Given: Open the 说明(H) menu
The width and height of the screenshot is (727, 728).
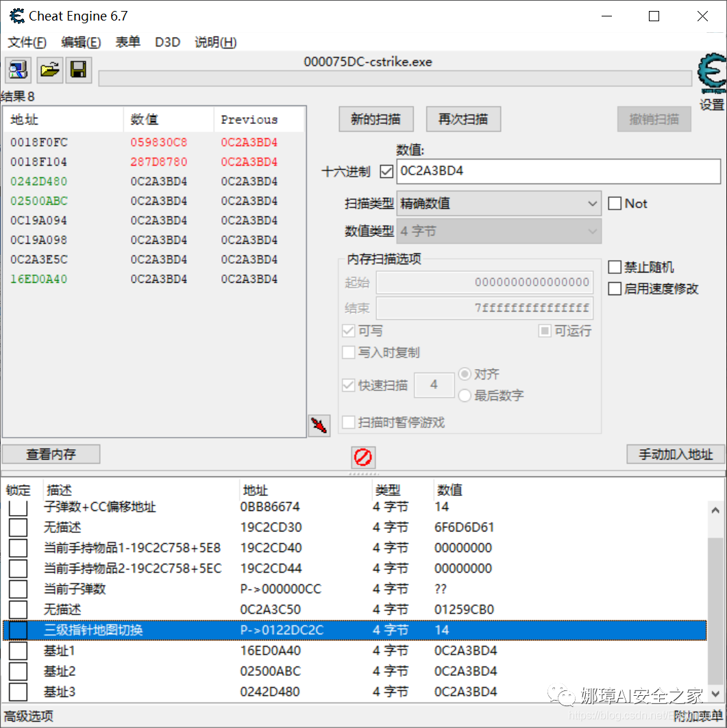Looking at the screenshot, I should point(216,42).
